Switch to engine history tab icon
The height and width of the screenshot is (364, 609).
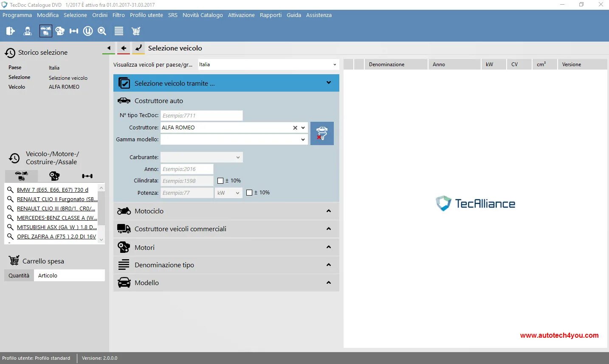click(54, 176)
